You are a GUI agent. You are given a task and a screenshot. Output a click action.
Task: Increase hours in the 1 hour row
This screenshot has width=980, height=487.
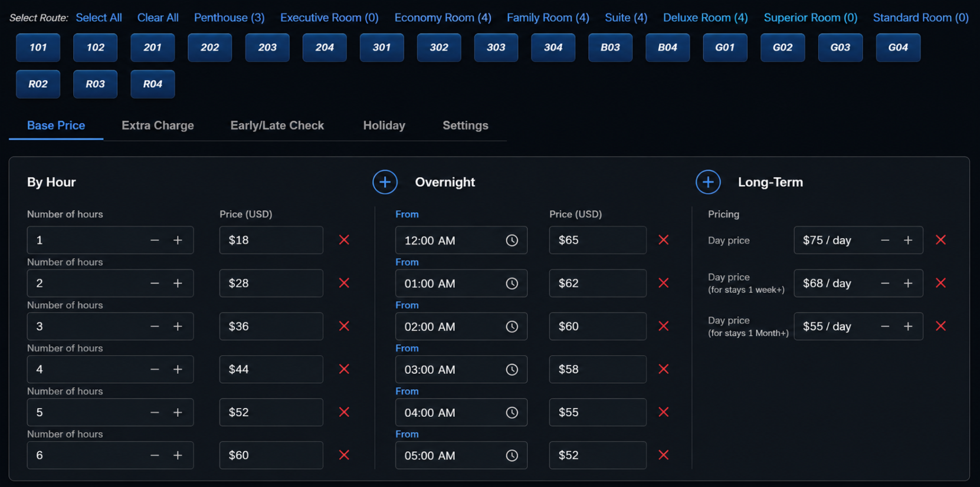pos(178,240)
